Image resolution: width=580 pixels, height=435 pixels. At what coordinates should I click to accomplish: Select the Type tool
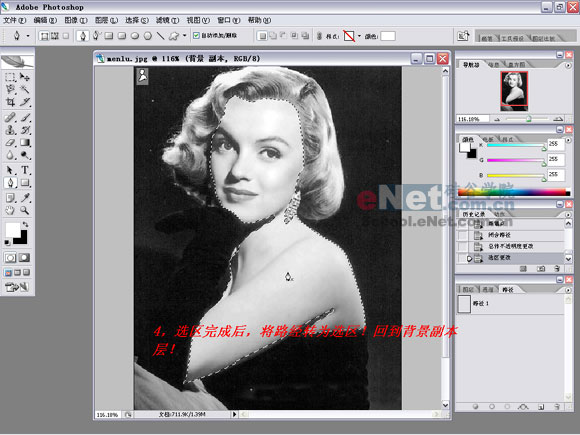pos(25,170)
